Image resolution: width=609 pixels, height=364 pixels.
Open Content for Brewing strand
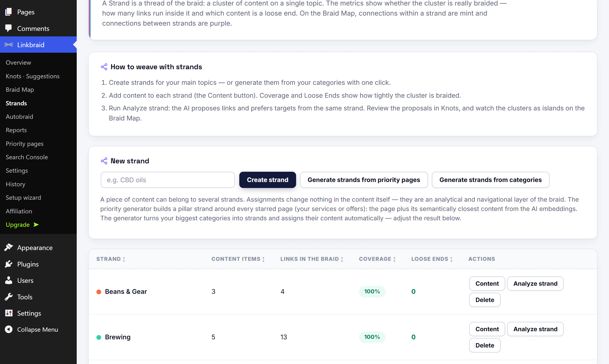click(487, 329)
